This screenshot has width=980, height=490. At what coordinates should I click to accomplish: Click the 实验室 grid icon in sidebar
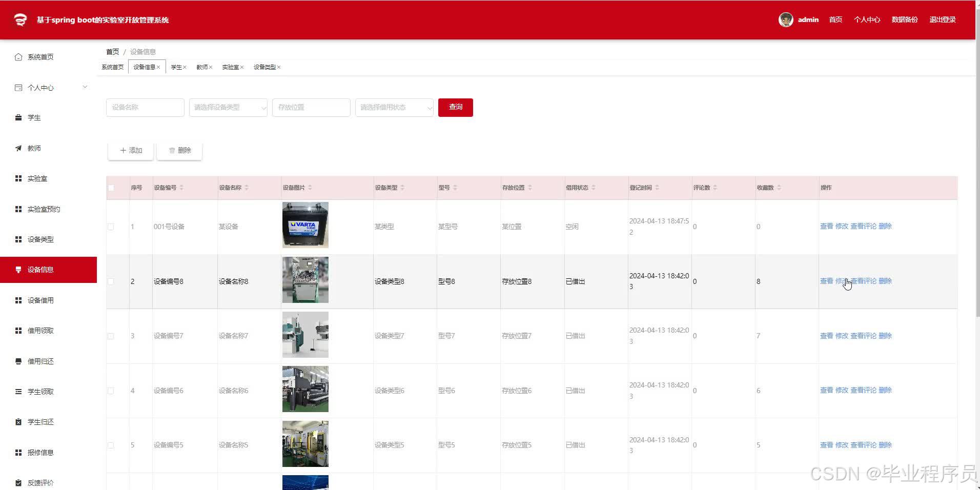coord(18,178)
